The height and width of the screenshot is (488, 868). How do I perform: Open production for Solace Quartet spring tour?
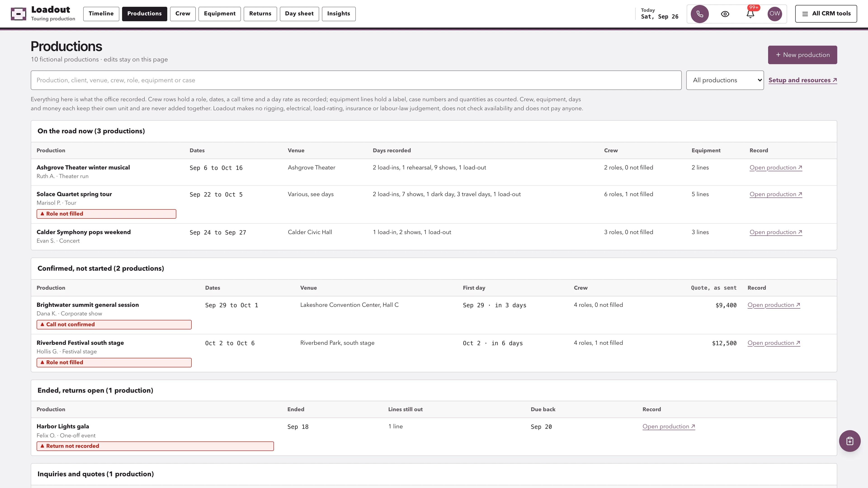pos(776,194)
